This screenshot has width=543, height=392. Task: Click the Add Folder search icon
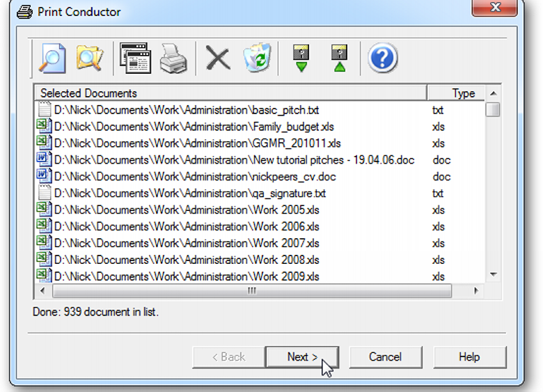[x=90, y=58]
